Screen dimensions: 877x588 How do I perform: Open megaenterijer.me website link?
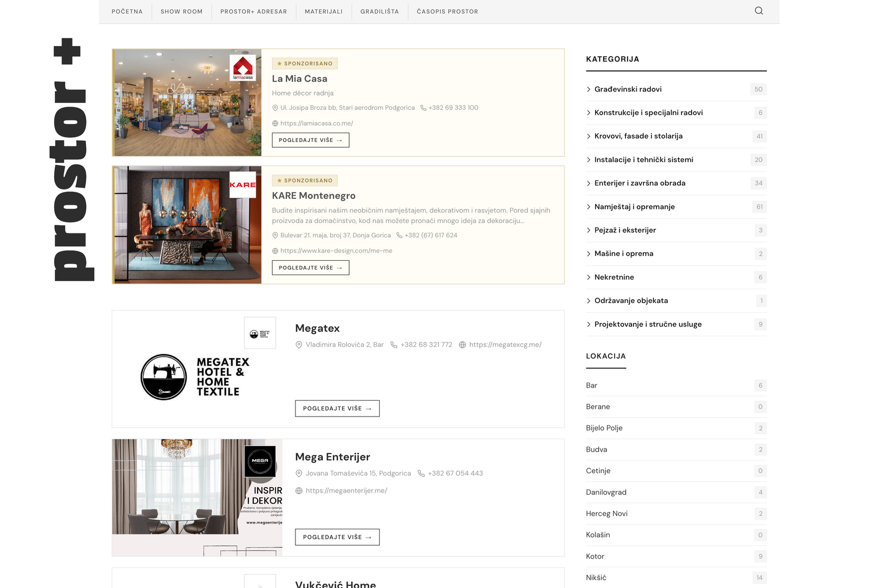coord(346,491)
